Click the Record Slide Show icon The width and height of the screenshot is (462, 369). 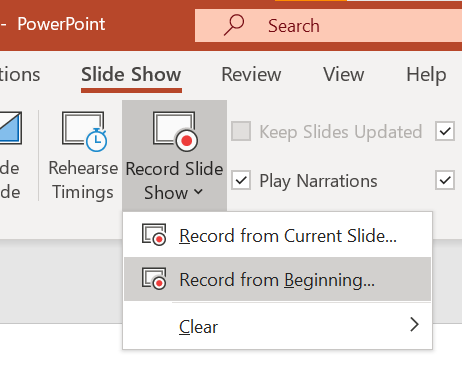[175, 132]
